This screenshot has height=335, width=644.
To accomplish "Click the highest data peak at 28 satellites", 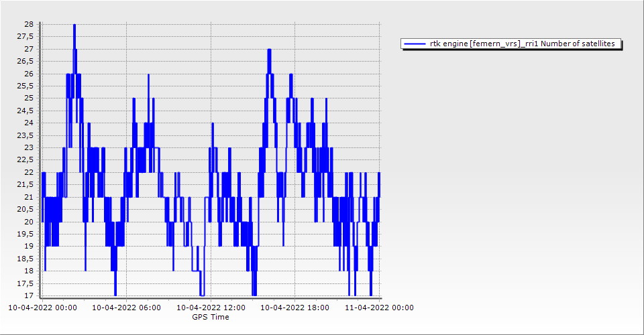I will [x=74, y=25].
